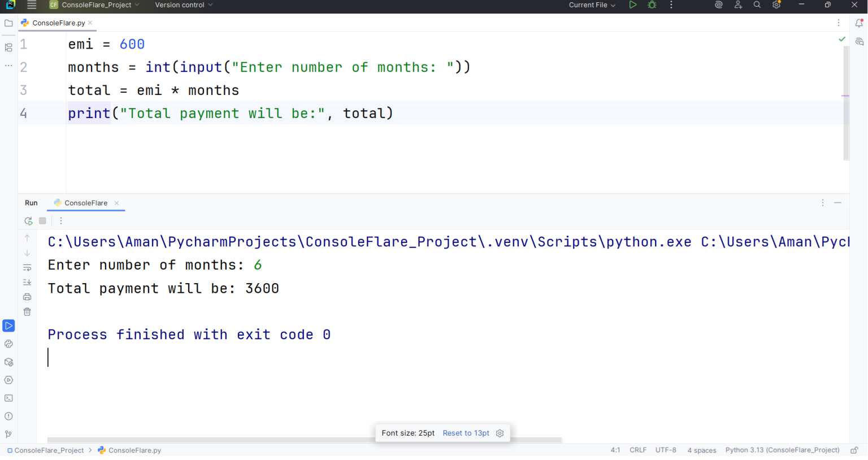Toggle soft-wrap in the run console
The height and width of the screenshot is (460, 868).
coord(27,267)
